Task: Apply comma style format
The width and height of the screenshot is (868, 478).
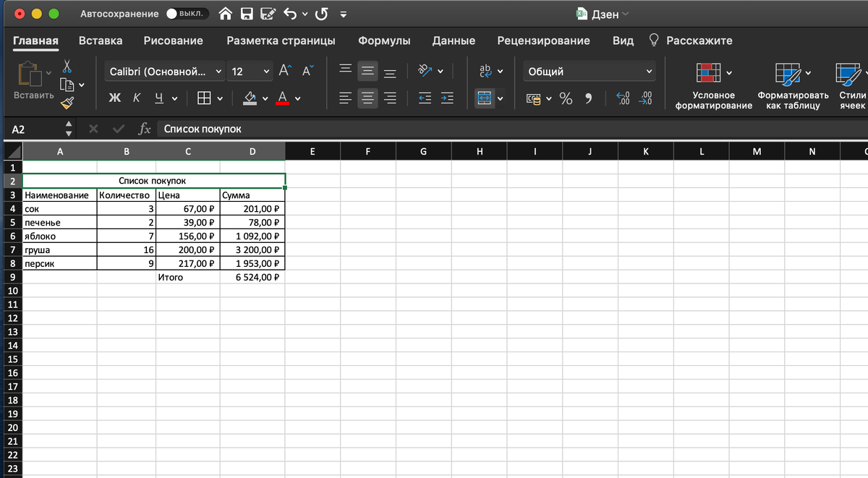Action: (x=588, y=98)
